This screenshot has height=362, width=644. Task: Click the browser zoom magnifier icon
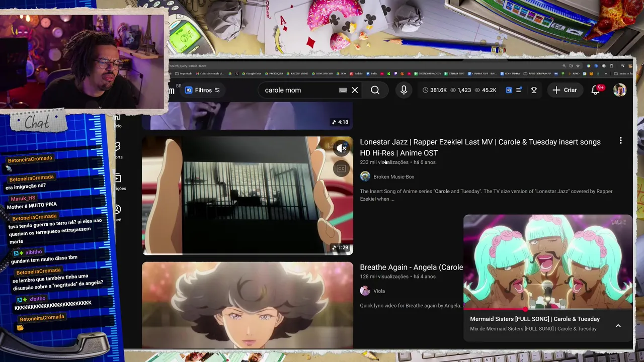[x=564, y=66]
